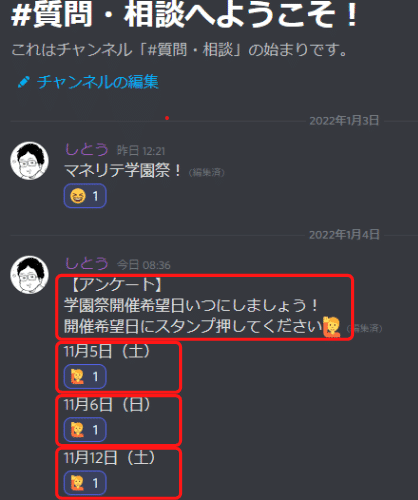Open しとう's avatar on the 08:36 message

pos(29,275)
